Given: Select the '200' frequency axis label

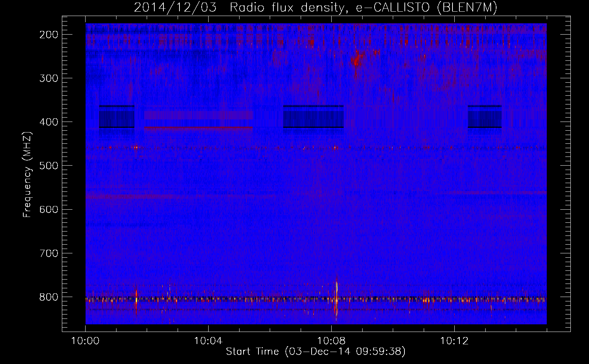Looking at the screenshot, I should [48, 35].
